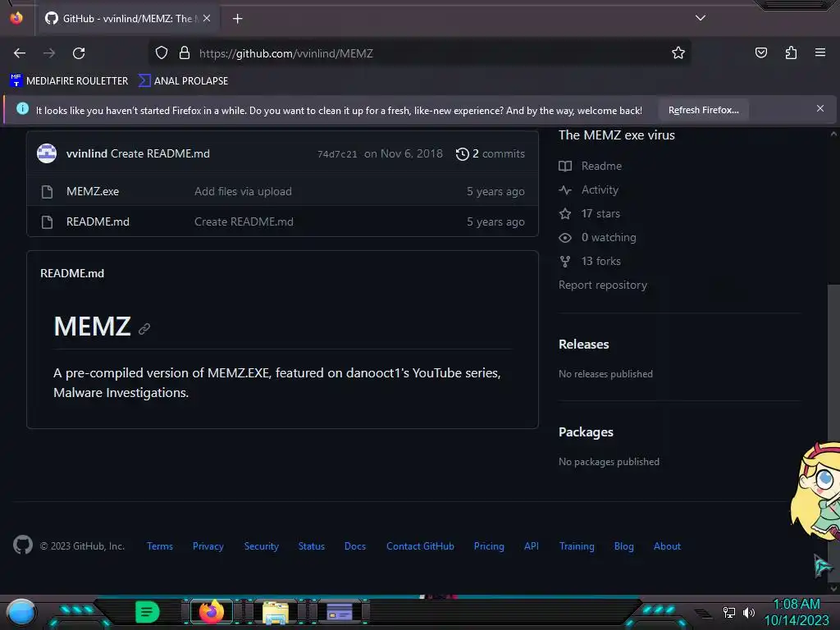View the 13 forks list
Screen dimensions: 840x630
tap(590, 261)
